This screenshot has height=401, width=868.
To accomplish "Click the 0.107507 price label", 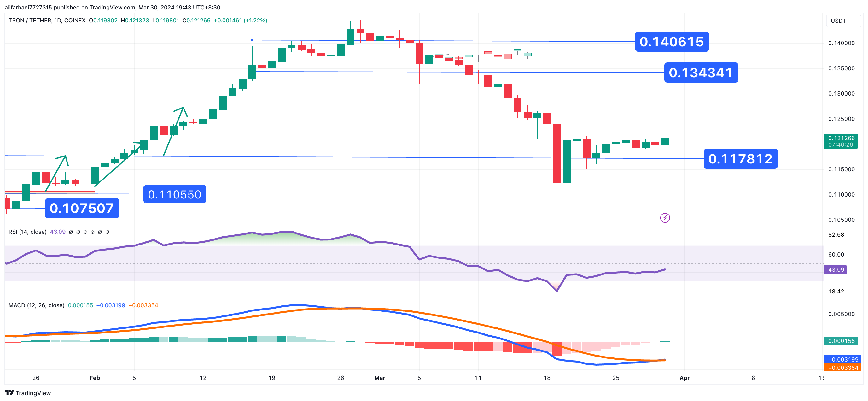I will click(82, 209).
